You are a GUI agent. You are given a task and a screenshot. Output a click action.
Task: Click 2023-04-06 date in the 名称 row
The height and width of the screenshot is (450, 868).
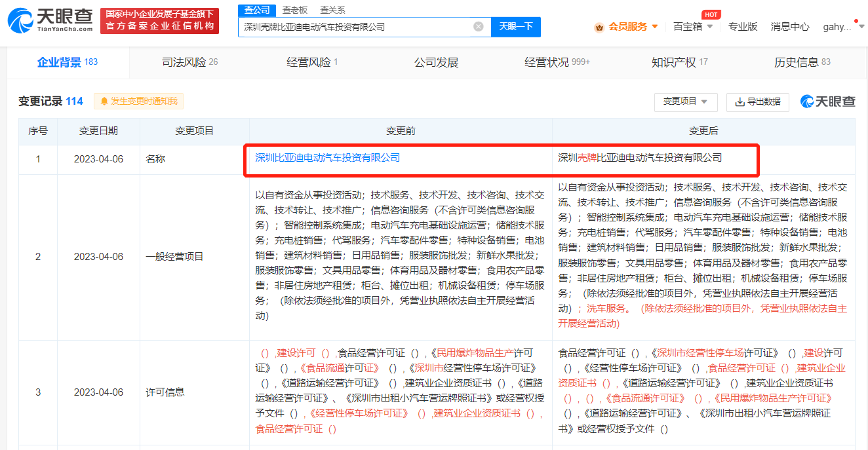click(99, 159)
